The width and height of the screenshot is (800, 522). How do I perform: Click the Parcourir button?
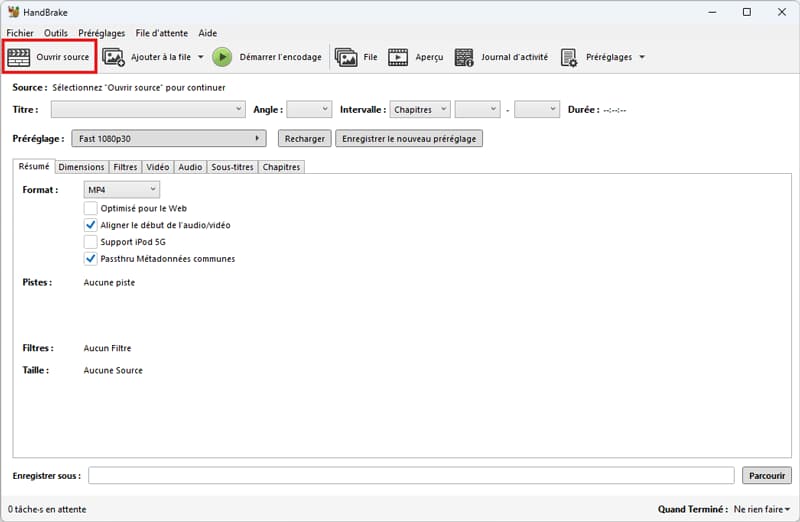[767, 475]
